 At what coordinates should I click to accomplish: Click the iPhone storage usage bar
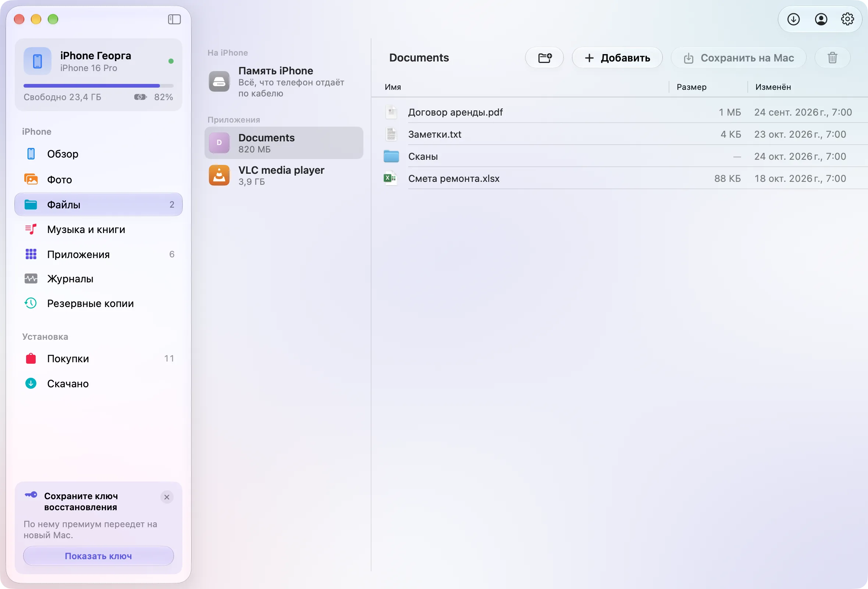(99, 85)
